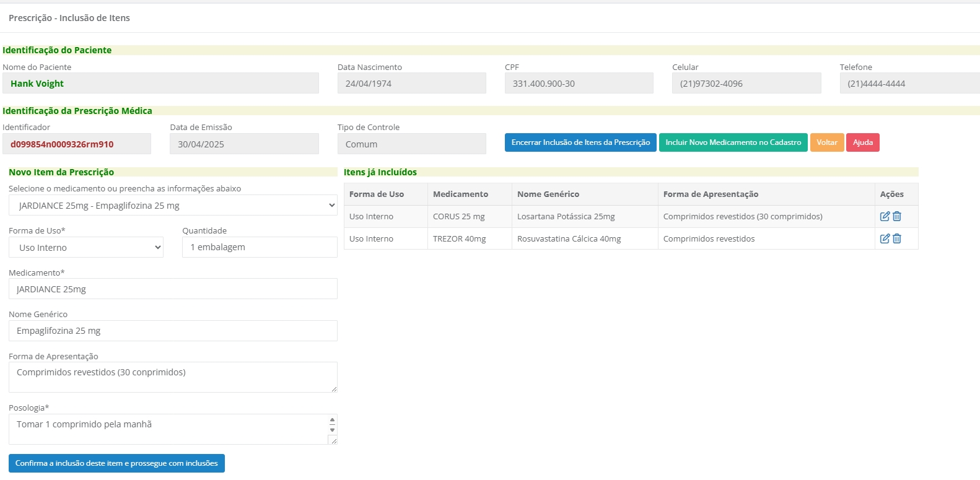Click the Tipo de Controle field Comum
This screenshot has width=980, height=480.
[412, 144]
